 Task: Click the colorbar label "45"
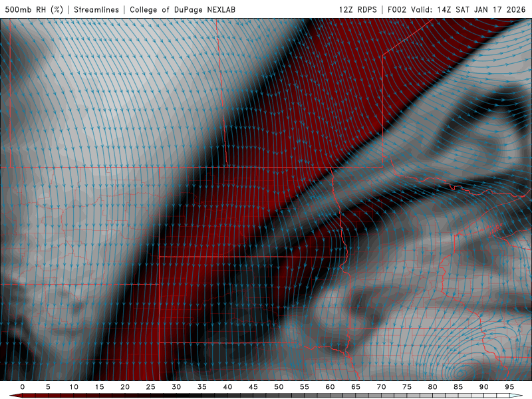click(x=253, y=387)
